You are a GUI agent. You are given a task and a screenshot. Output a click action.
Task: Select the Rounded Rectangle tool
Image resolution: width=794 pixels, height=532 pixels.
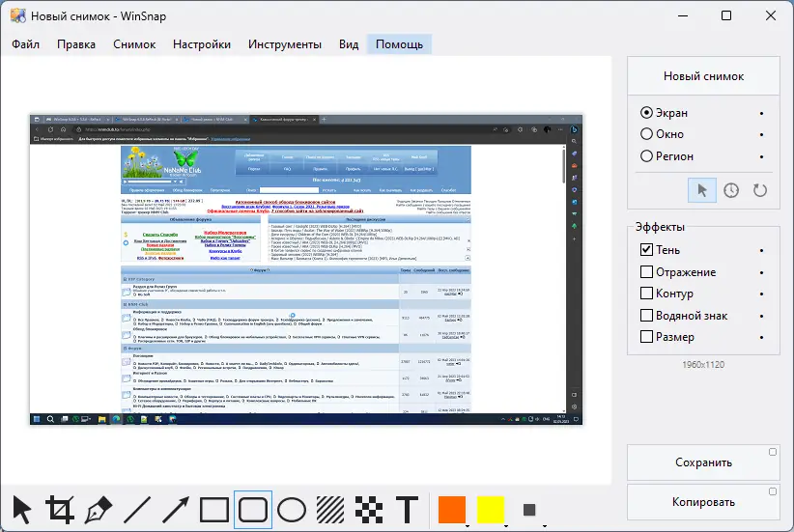tap(253, 510)
